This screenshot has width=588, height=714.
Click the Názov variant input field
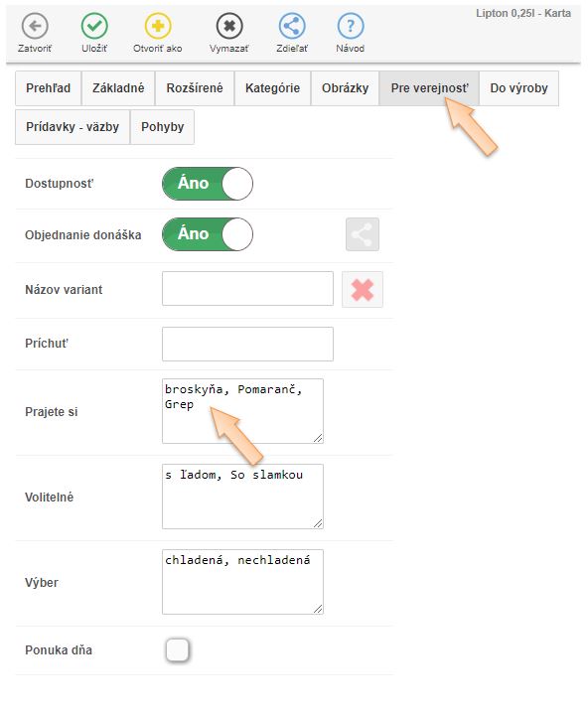[x=247, y=289]
